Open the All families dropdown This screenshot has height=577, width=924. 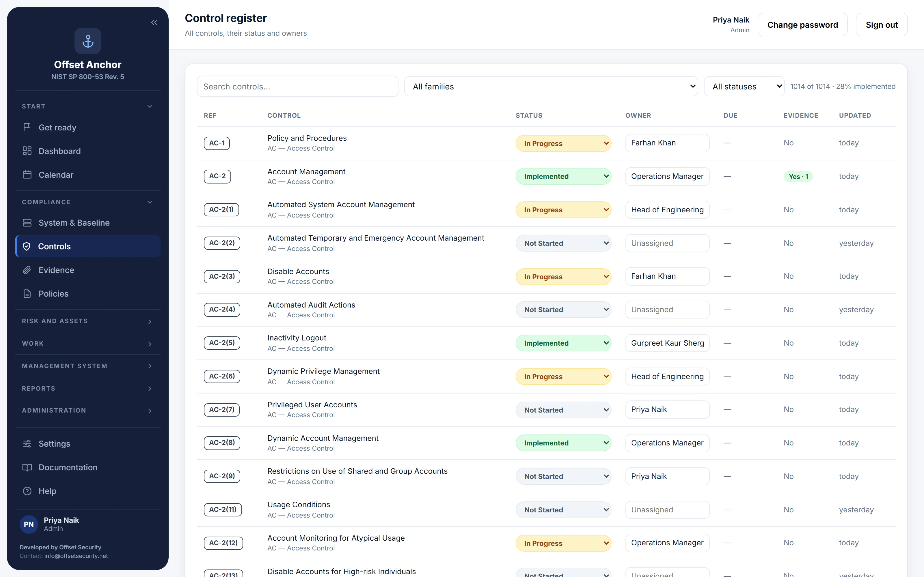[551, 86]
